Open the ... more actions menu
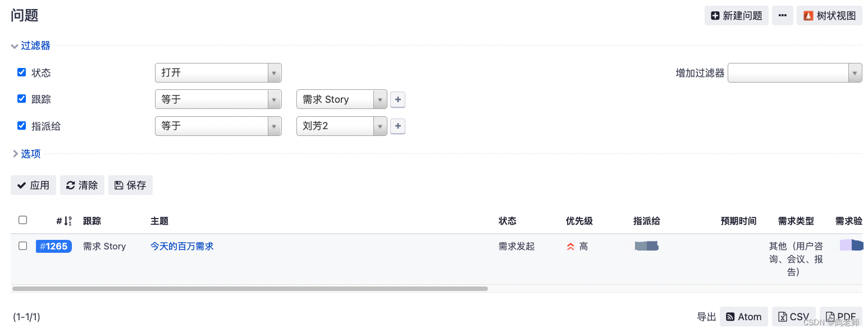Viewport: 868px width, 332px height. [782, 15]
